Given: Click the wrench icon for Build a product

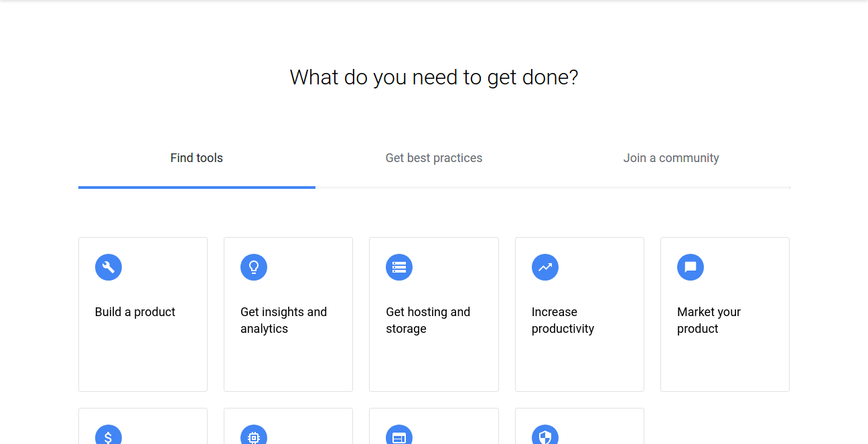Looking at the screenshot, I should pos(108,267).
